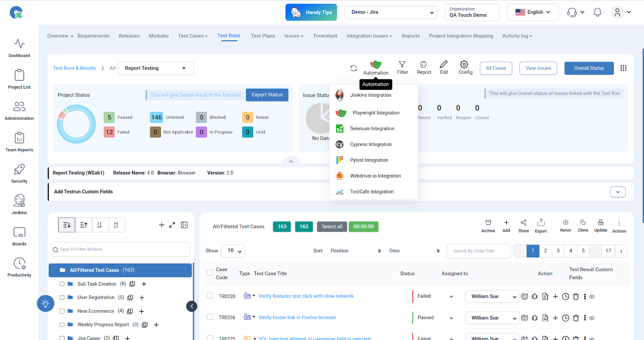
Task: Click the Export Status button
Action: coord(267,95)
